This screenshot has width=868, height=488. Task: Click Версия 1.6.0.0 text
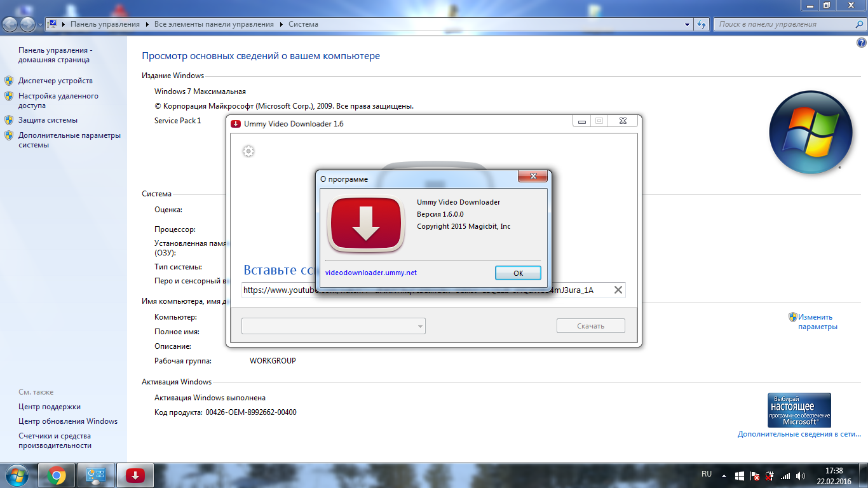[x=440, y=214]
